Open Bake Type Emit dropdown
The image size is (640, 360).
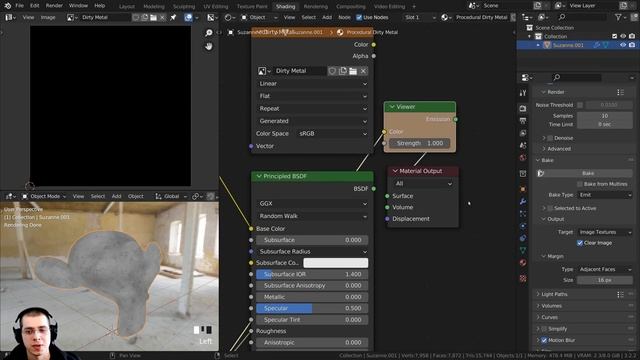pos(604,195)
